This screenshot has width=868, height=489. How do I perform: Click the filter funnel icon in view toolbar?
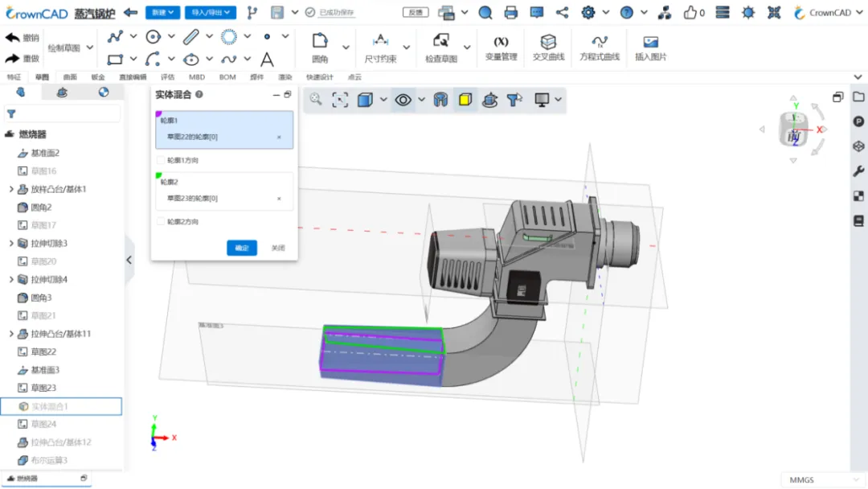point(514,100)
